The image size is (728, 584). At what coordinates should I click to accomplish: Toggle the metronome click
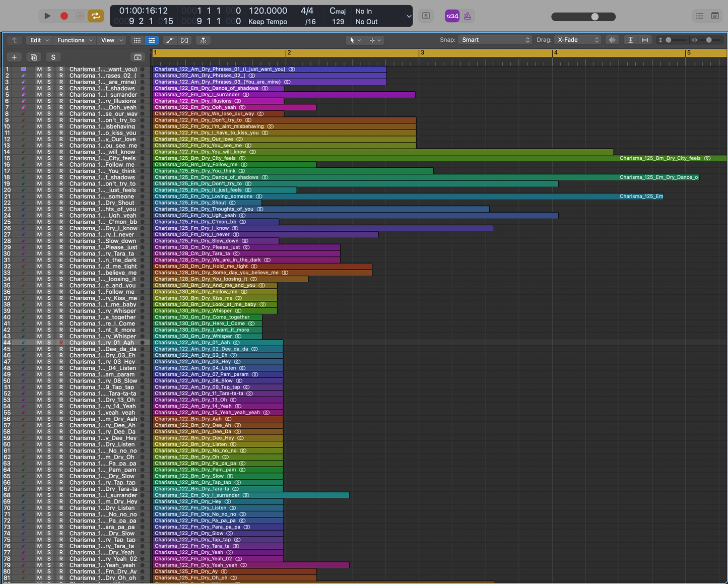(x=467, y=16)
